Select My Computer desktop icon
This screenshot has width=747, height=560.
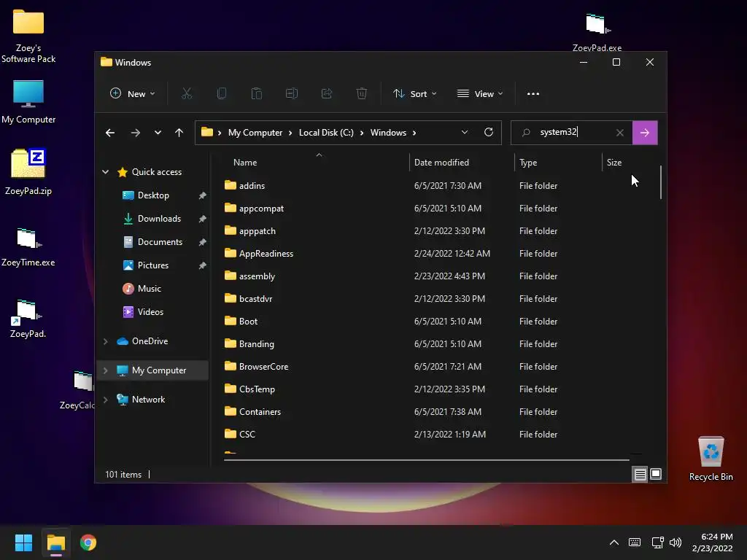(28, 102)
